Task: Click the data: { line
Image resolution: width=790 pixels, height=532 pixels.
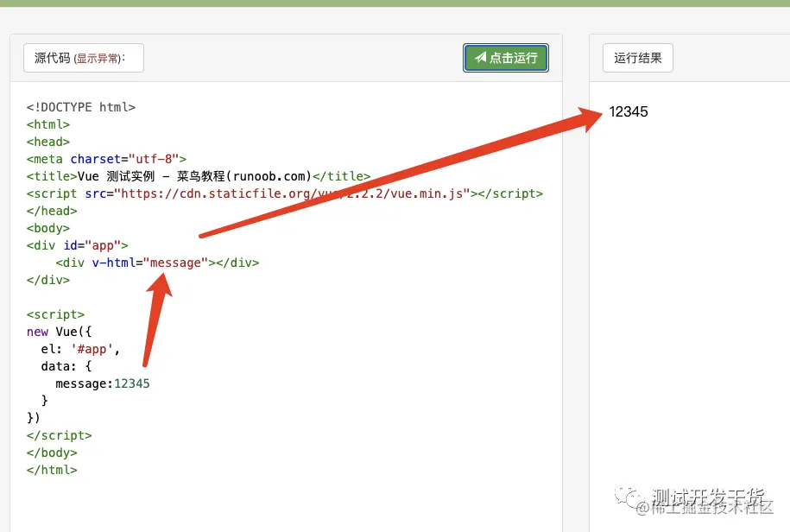Action: 66,366
